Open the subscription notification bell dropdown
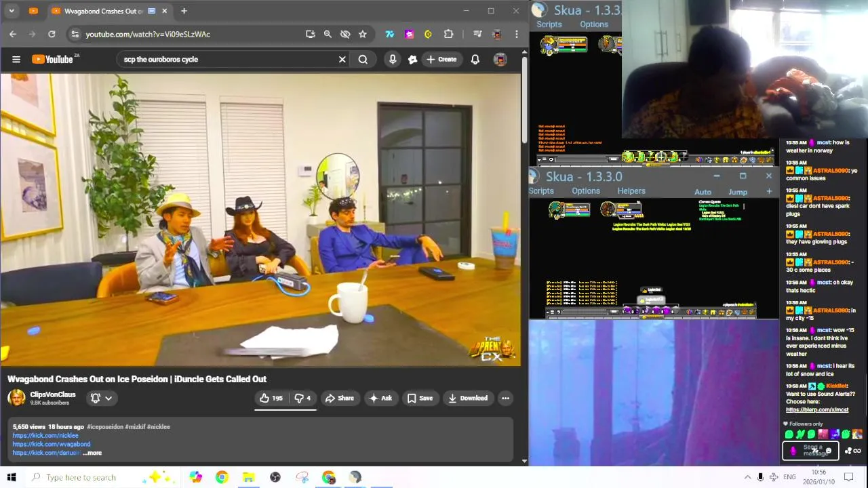Image resolution: width=868 pixels, height=488 pixels. 101,399
